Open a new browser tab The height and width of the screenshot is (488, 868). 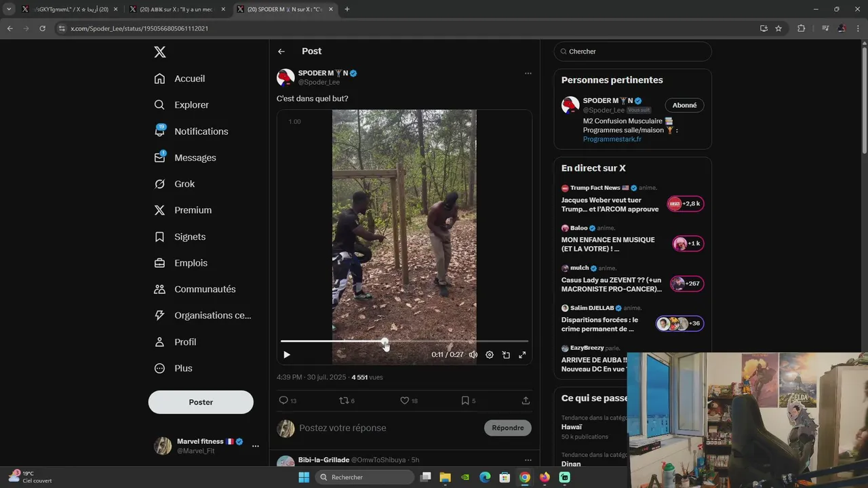point(347,9)
